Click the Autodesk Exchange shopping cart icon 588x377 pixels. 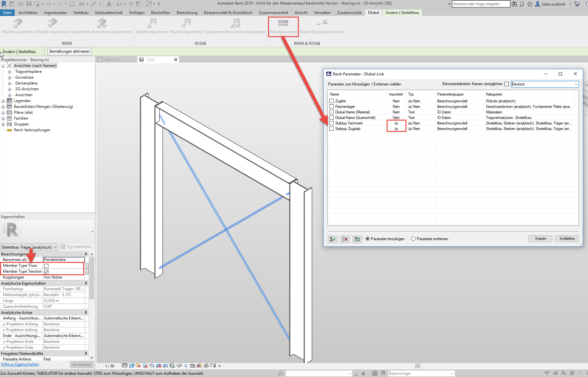[577, 4]
